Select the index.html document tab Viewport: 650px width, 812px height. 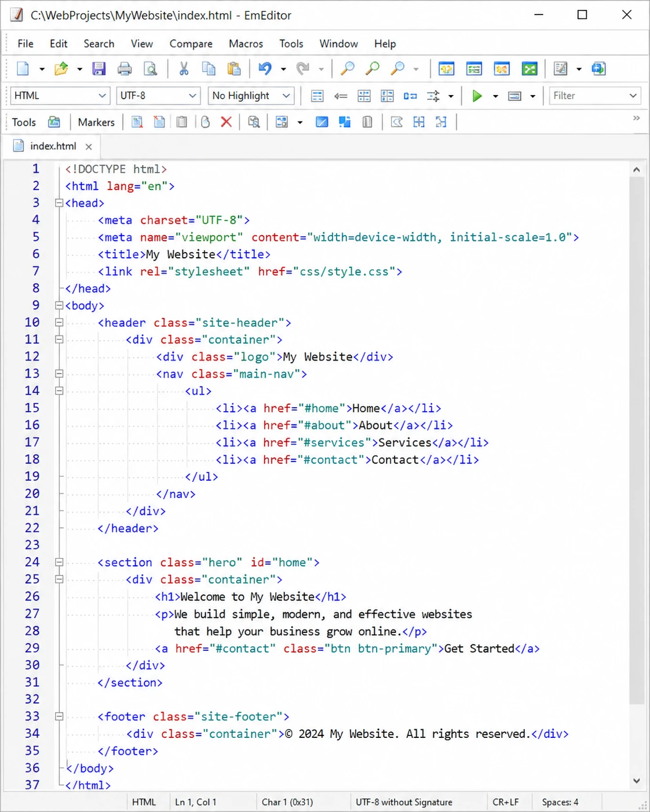pyautogui.click(x=53, y=147)
